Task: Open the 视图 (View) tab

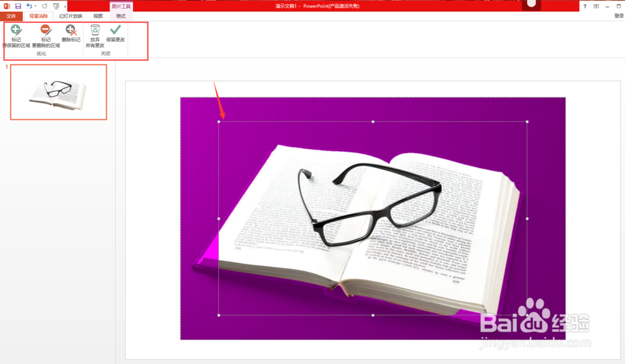Action: 98,16
